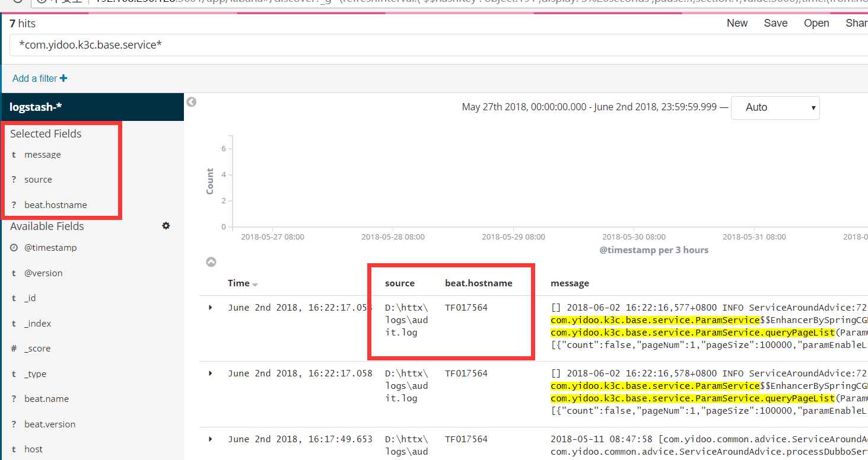Screen dimensions: 868x460
Task: Select the _type available field
Action: pos(35,374)
